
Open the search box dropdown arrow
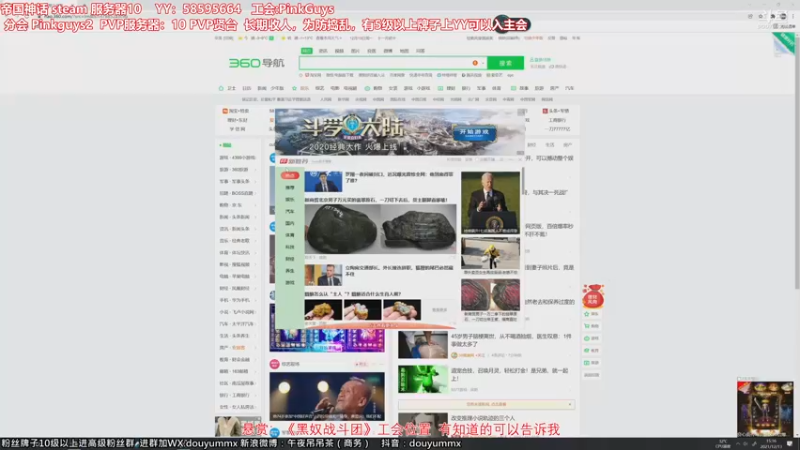click(x=483, y=63)
